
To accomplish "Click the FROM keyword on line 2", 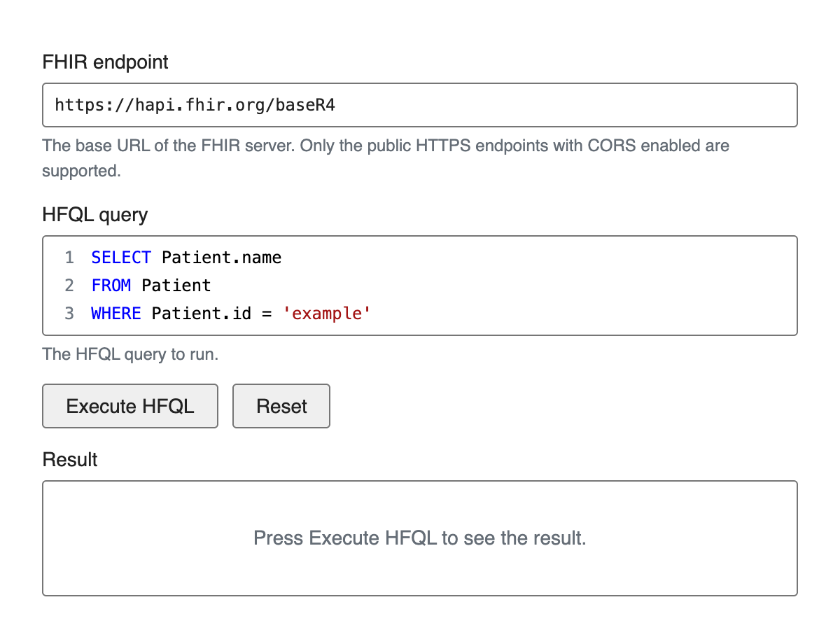I will tap(111, 286).
